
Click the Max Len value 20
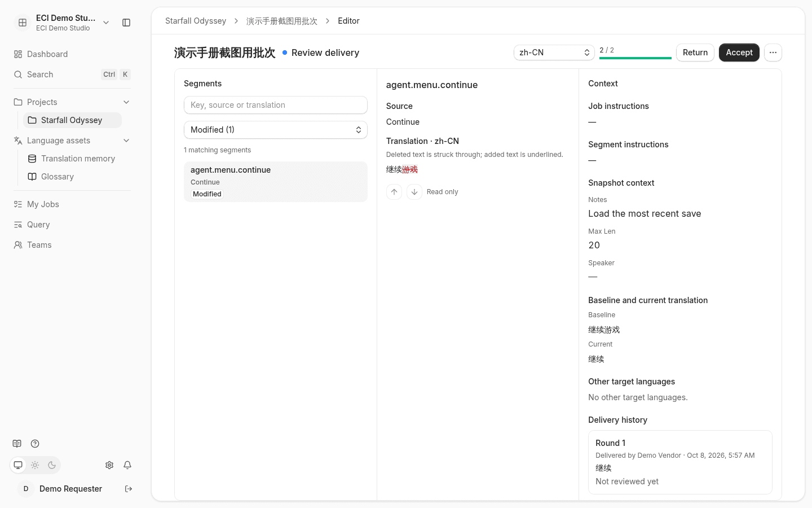(x=594, y=245)
